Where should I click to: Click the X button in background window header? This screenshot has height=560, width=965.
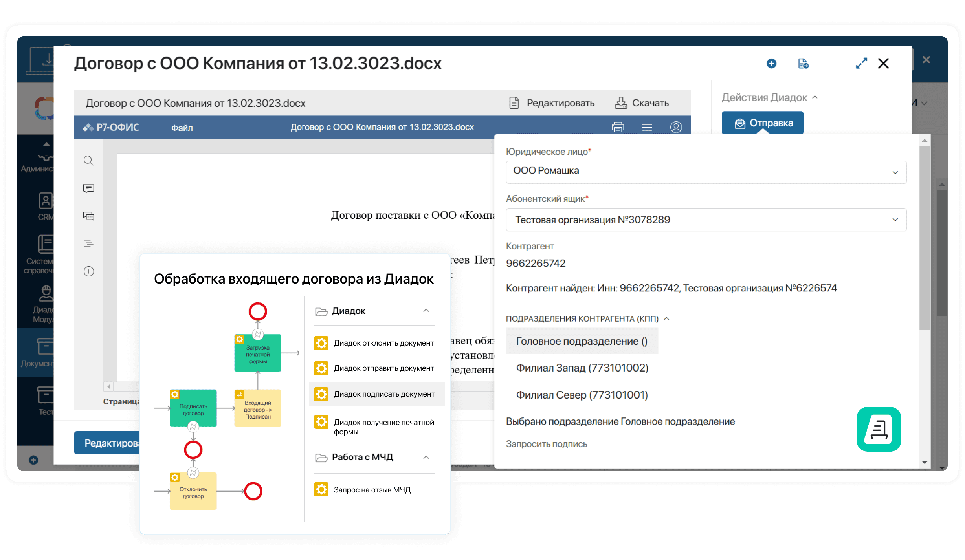926,60
